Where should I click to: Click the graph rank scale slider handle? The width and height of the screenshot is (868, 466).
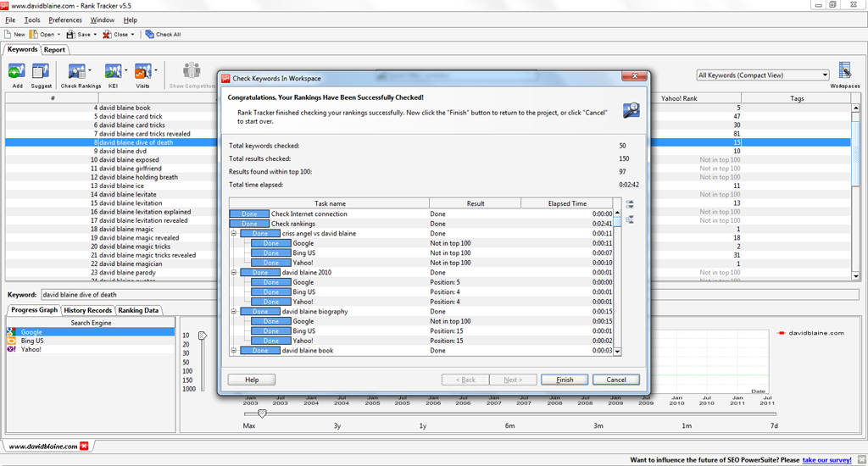203,336
